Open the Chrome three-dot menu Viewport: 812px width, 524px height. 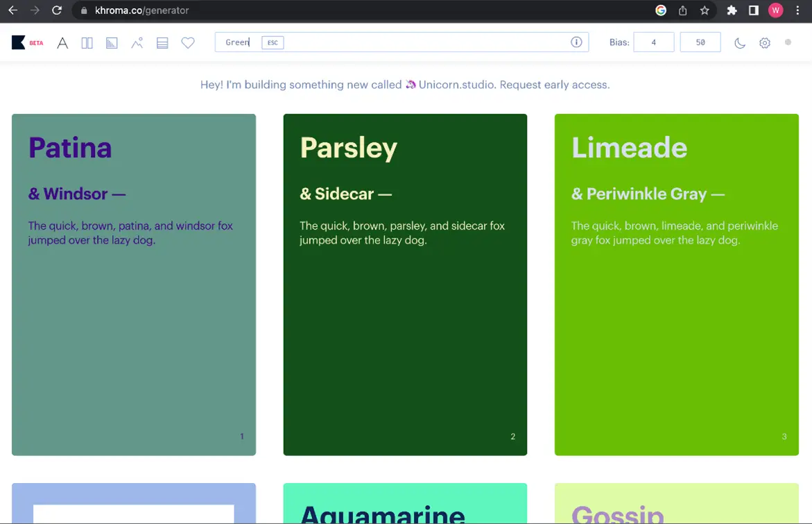coord(799,10)
